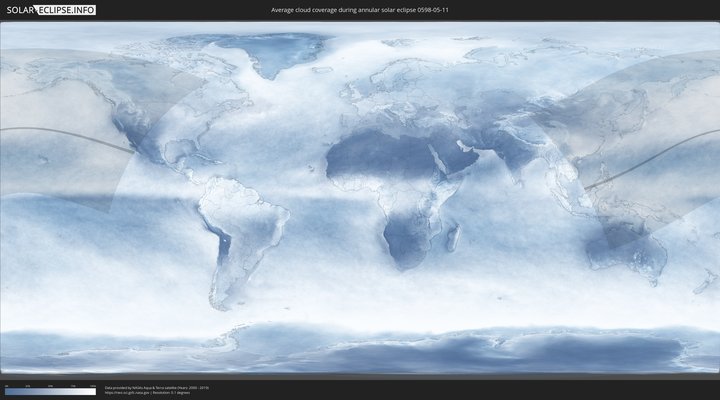Click the SOLARECLIPSE.INFO logo
This screenshot has height=400, width=720.
[x=51, y=9]
